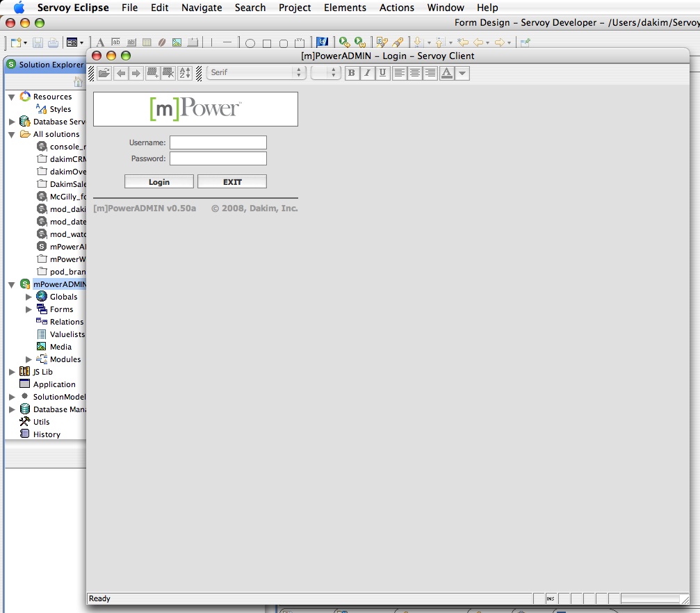Screen dimensions: 700x613
Task: Click the New wizard icon in Eclipse toolbar
Action: pos(16,42)
